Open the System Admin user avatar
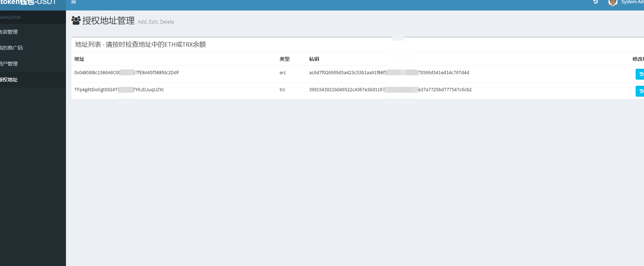The width and height of the screenshot is (644, 266). pyautogui.click(x=613, y=3)
